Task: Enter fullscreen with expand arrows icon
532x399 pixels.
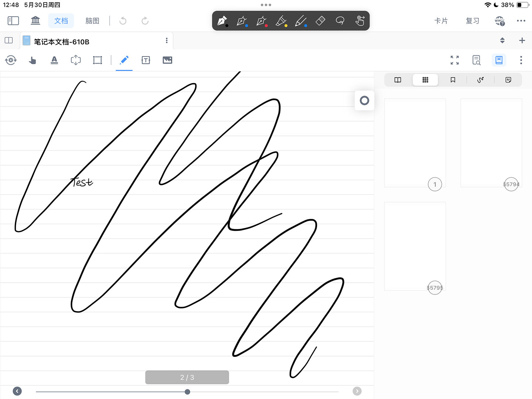Action: (455, 60)
